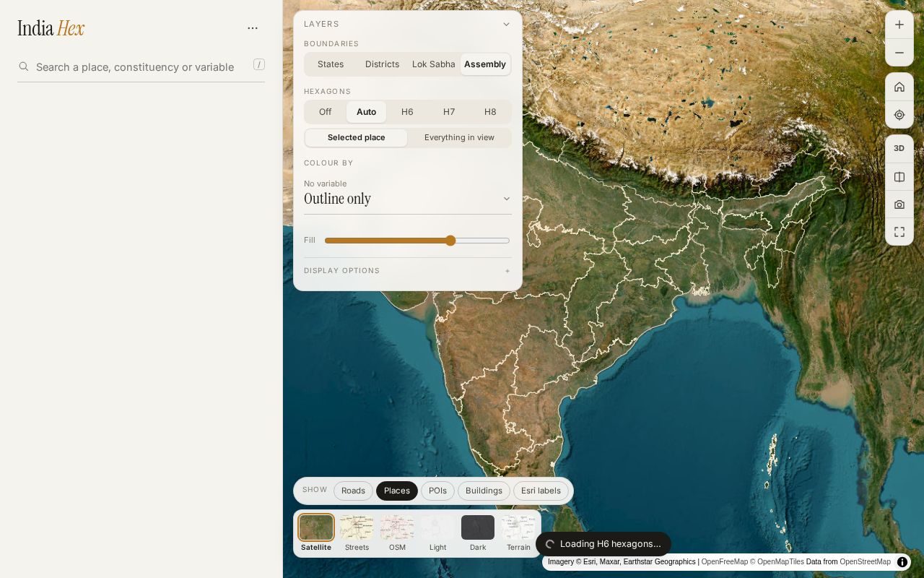Switch to Light basemap
The width and height of the screenshot is (924, 578).
point(437,533)
